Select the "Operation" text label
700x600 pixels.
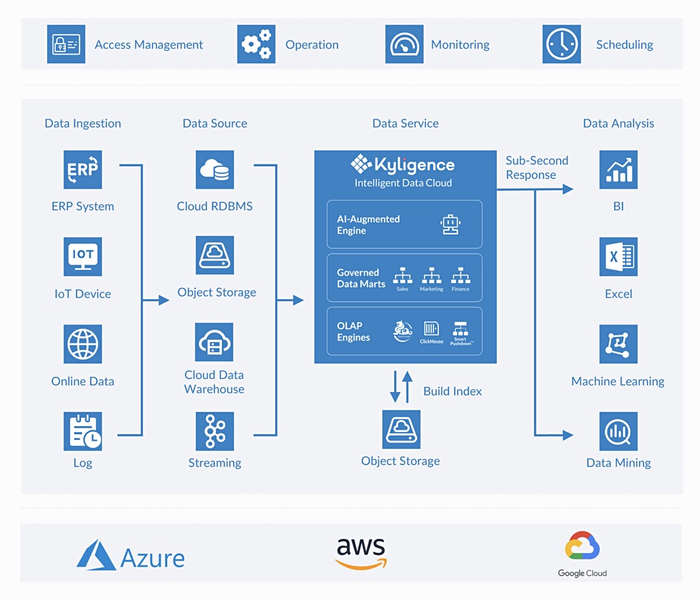coord(312,45)
